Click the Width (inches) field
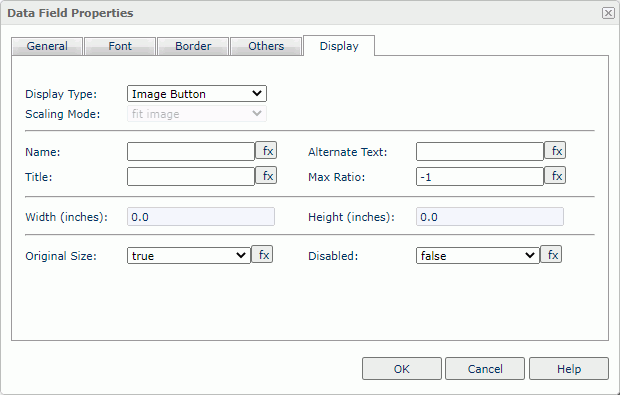 click(x=201, y=217)
